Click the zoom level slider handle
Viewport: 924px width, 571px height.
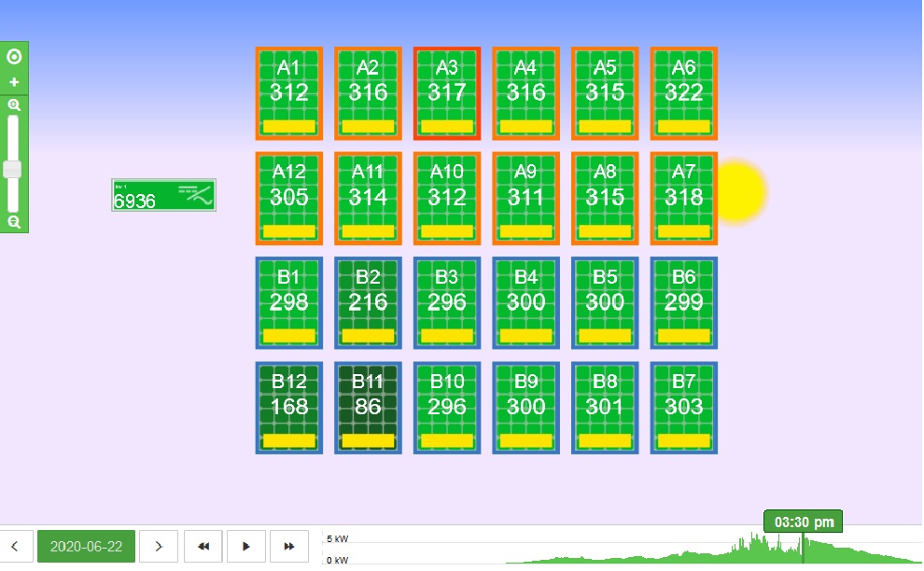click(x=13, y=169)
